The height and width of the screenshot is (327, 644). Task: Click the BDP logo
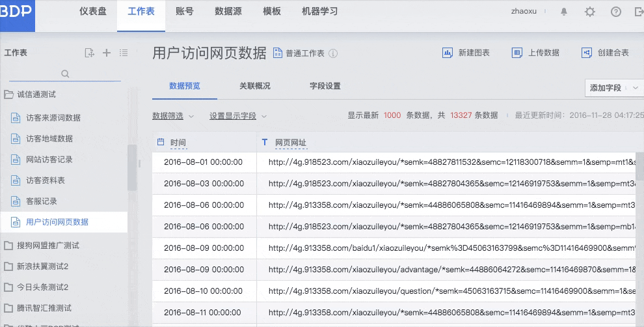click(16, 15)
